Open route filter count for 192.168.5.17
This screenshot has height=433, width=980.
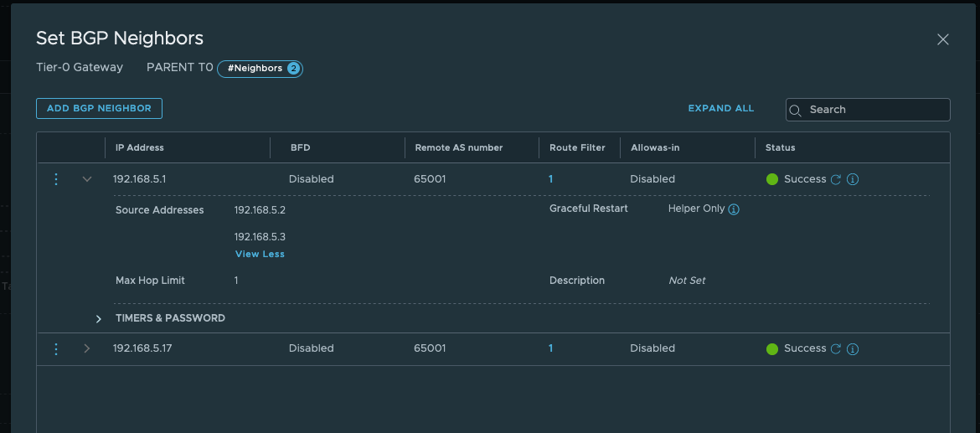coord(550,348)
